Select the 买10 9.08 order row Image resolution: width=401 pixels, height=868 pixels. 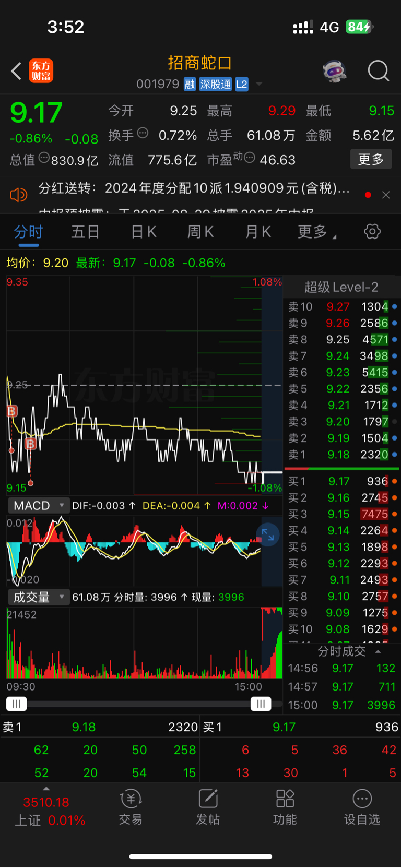coord(342,629)
